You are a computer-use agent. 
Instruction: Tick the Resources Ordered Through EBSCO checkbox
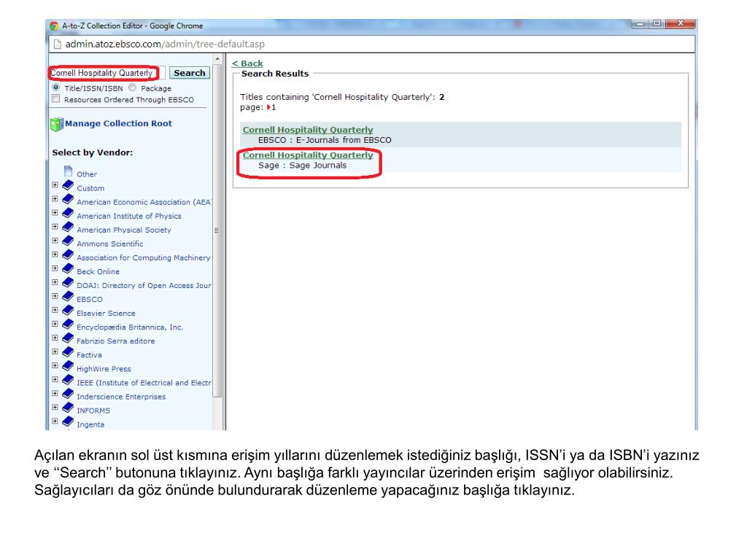56,99
